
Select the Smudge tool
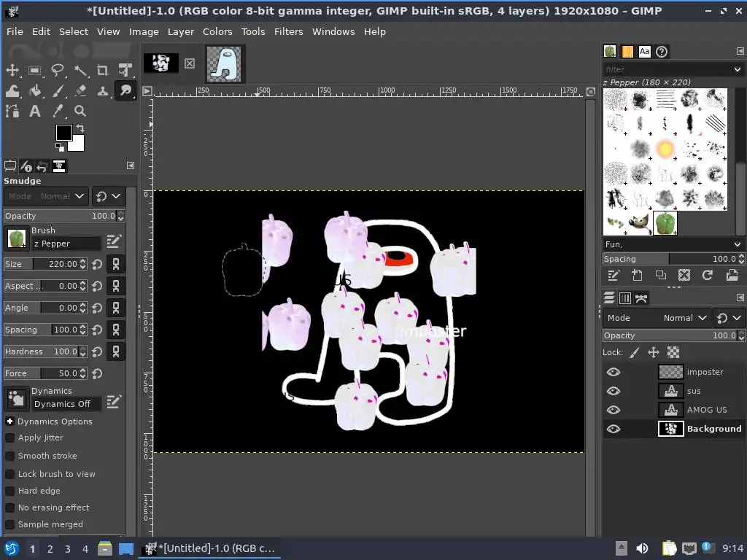[x=125, y=90]
